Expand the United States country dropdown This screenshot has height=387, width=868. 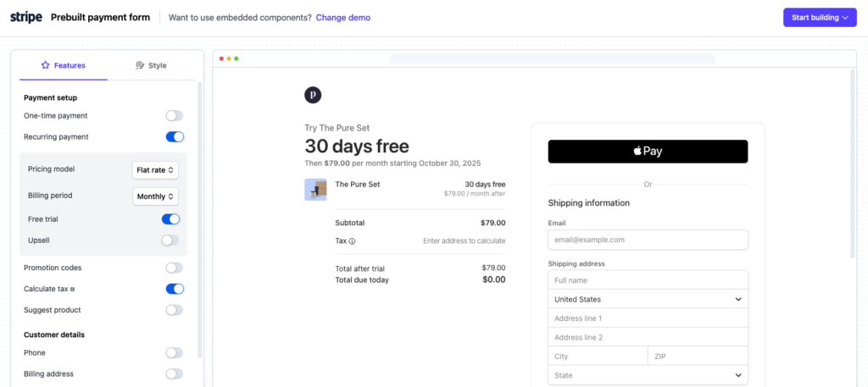point(648,299)
